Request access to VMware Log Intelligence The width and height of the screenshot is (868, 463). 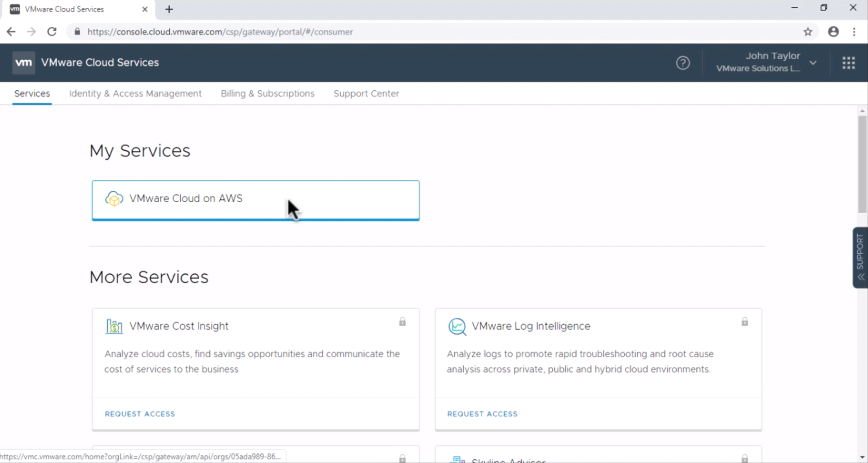[482, 414]
